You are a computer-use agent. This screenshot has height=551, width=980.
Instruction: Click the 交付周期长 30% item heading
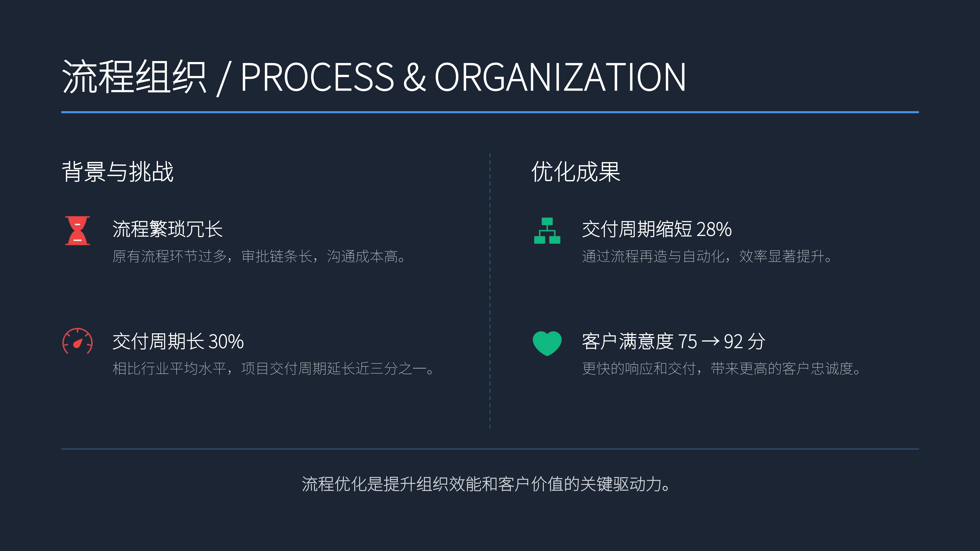(x=178, y=341)
